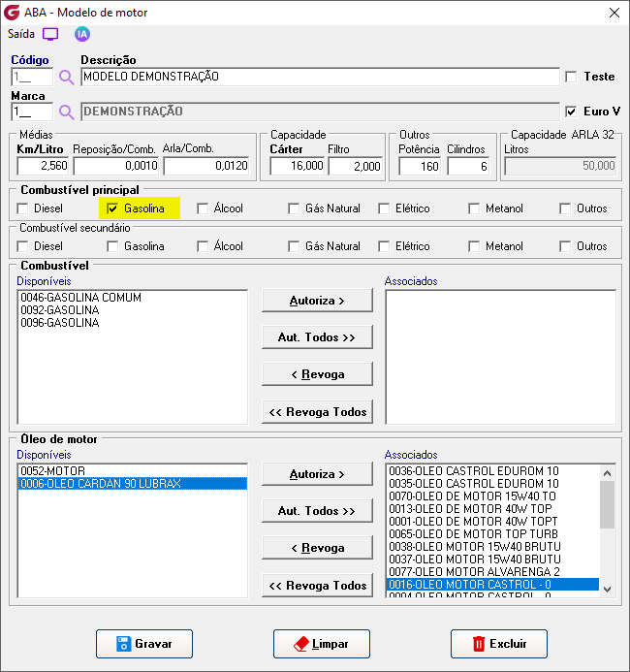This screenshot has height=672, width=630.
Task: Select 0092-GASOLINA in Disponíveis list
Action: (x=132, y=310)
